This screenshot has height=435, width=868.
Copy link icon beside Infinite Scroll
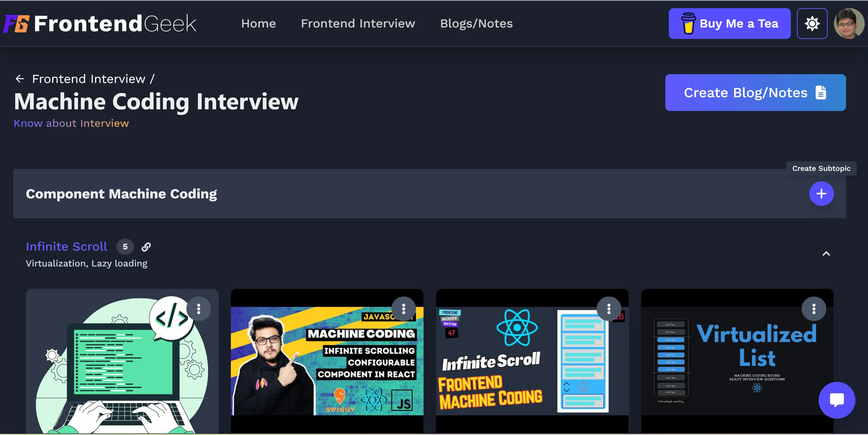(146, 247)
